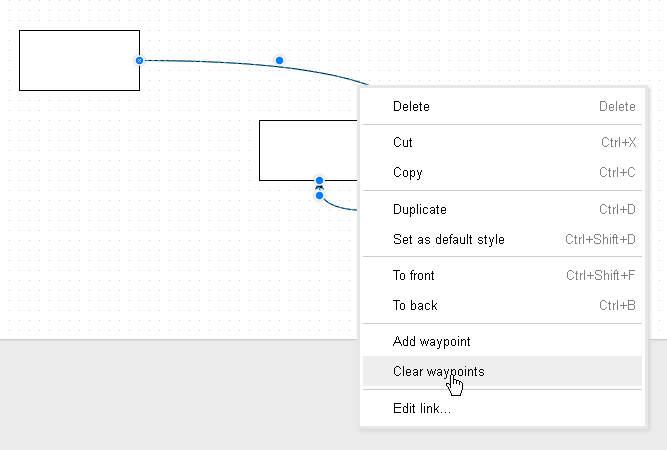Image resolution: width=667 pixels, height=450 pixels.
Task: Click the handle on the second rectangle's bottom edge
Action: point(319,181)
